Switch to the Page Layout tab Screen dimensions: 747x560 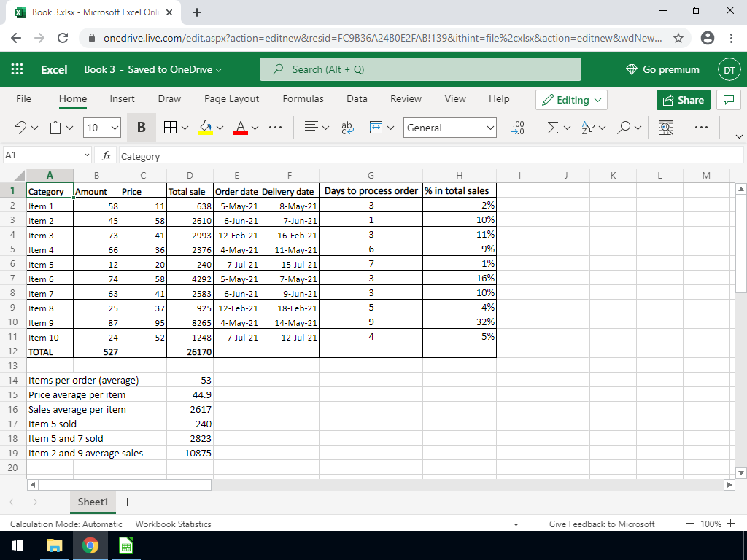point(231,98)
